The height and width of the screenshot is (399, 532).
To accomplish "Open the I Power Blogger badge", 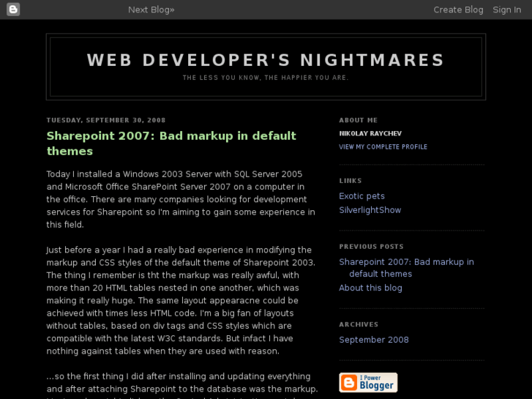I will coord(368,382).
